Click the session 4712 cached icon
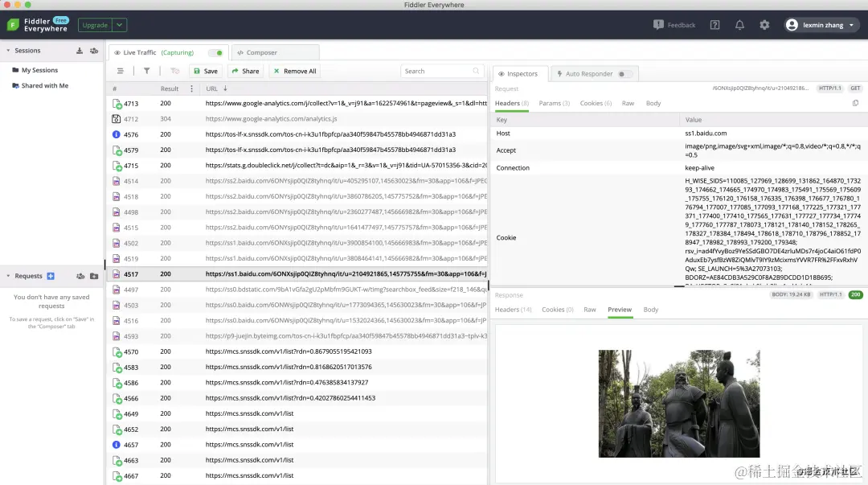The height and width of the screenshot is (485, 868). click(x=117, y=118)
